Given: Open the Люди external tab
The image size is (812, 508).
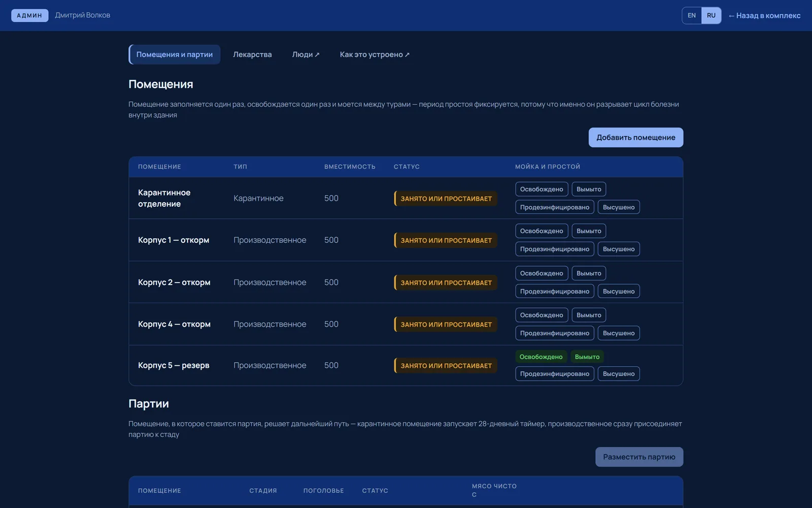Looking at the screenshot, I should 306,54.
